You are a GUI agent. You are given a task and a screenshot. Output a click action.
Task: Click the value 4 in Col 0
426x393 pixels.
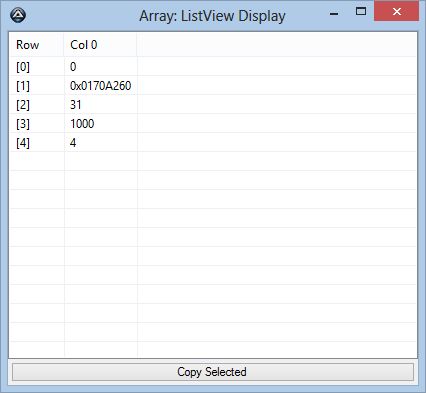click(73, 143)
